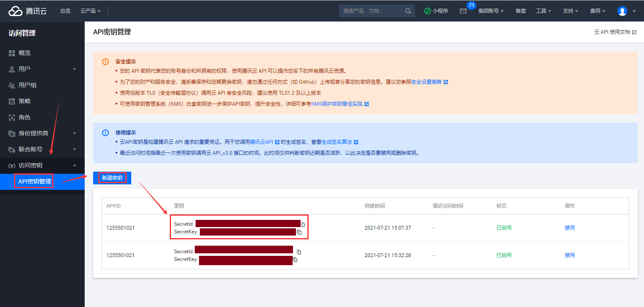Screen dimensions: 644x307
Task: Open API密钥管理 sidebar item
Action: click(34, 182)
